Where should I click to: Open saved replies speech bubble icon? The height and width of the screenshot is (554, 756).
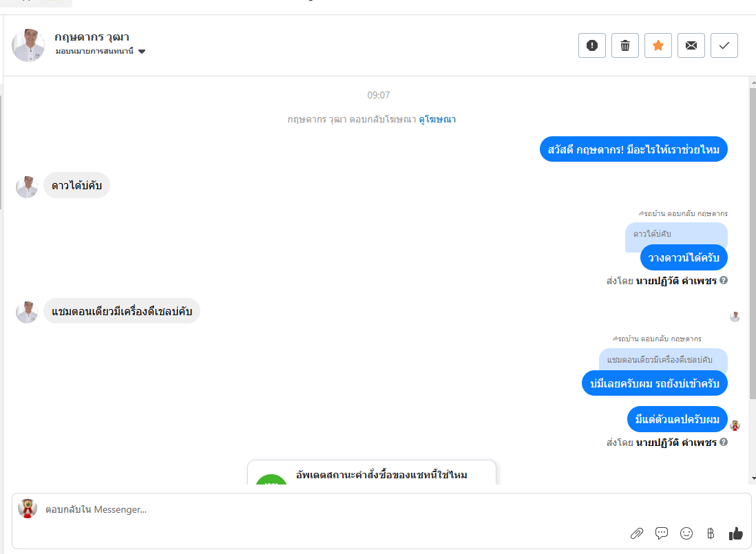(662, 533)
